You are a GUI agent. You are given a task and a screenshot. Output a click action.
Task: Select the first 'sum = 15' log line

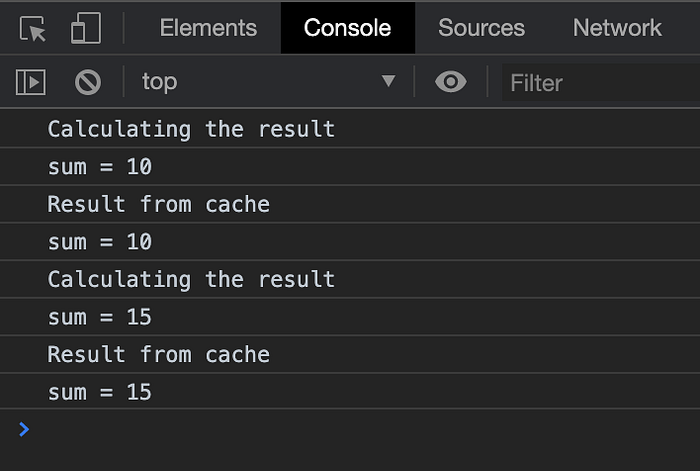100,317
